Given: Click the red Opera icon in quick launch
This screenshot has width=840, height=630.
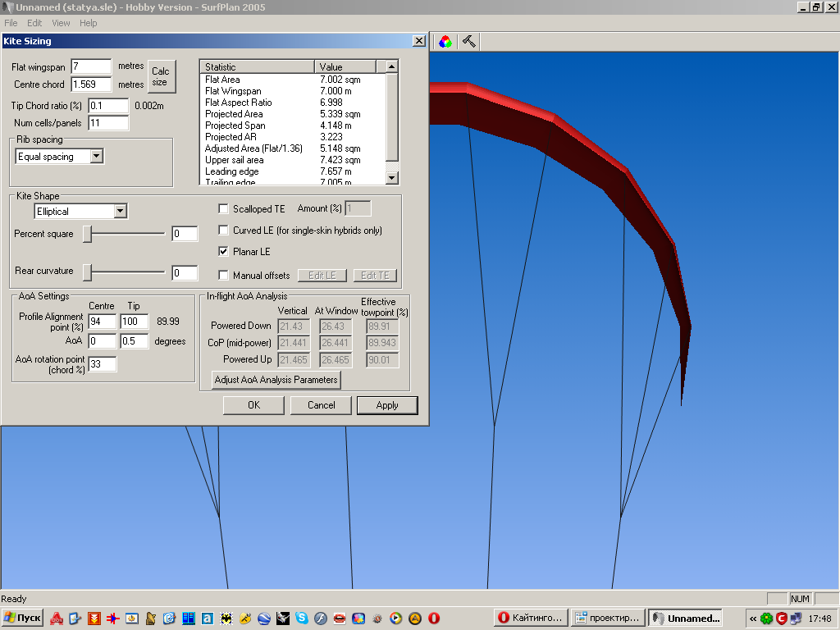Looking at the screenshot, I should [434, 618].
